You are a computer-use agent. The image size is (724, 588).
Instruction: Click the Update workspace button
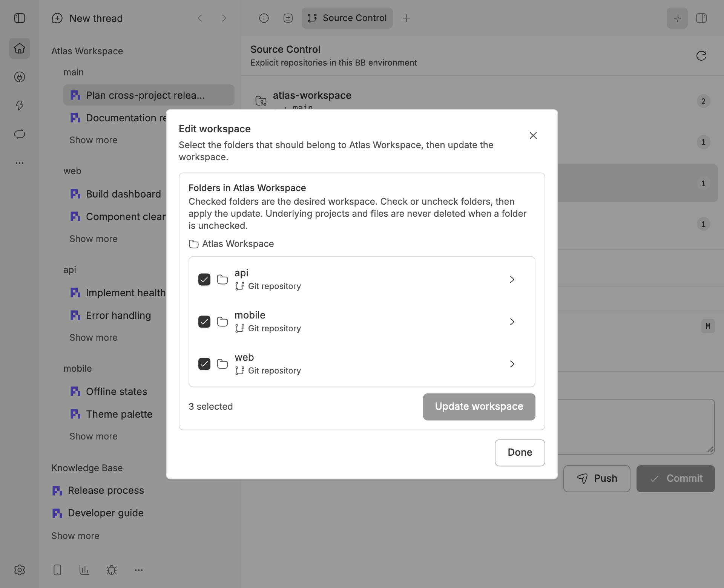[479, 407]
